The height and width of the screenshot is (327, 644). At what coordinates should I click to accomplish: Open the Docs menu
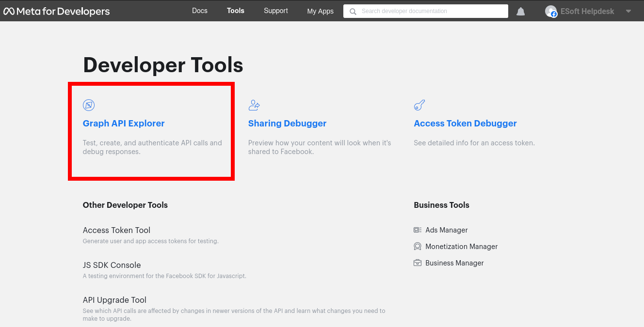tap(199, 11)
